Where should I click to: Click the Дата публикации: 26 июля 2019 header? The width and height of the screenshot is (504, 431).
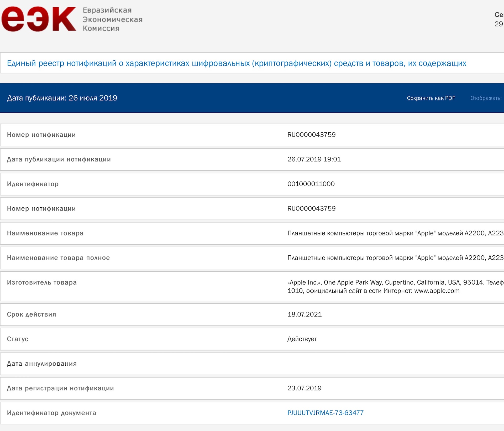point(62,98)
